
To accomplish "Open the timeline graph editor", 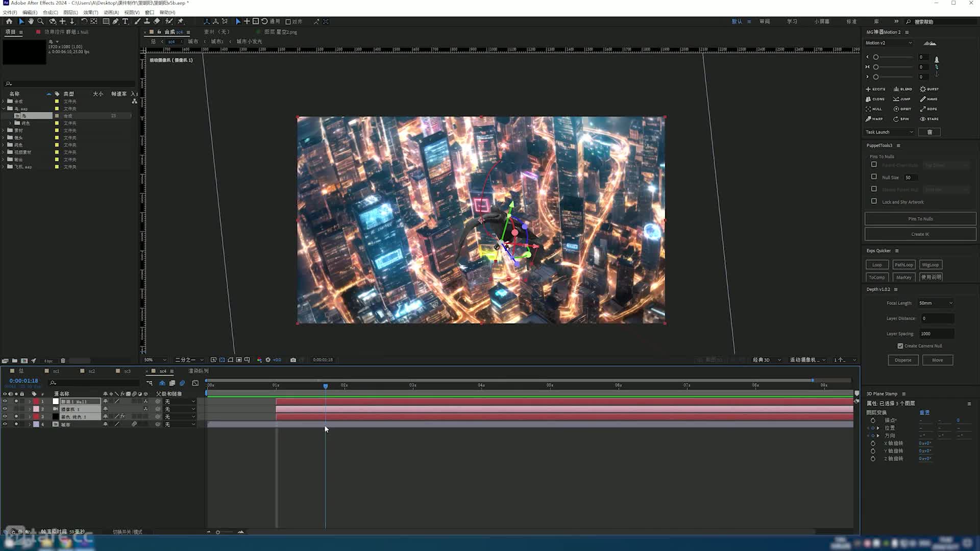I will point(195,383).
